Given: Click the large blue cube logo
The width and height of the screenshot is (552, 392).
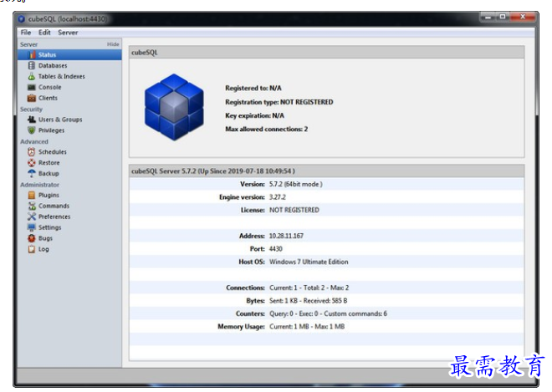Looking at the screenshot, I should pyautogui.click(x=174, y=107).
